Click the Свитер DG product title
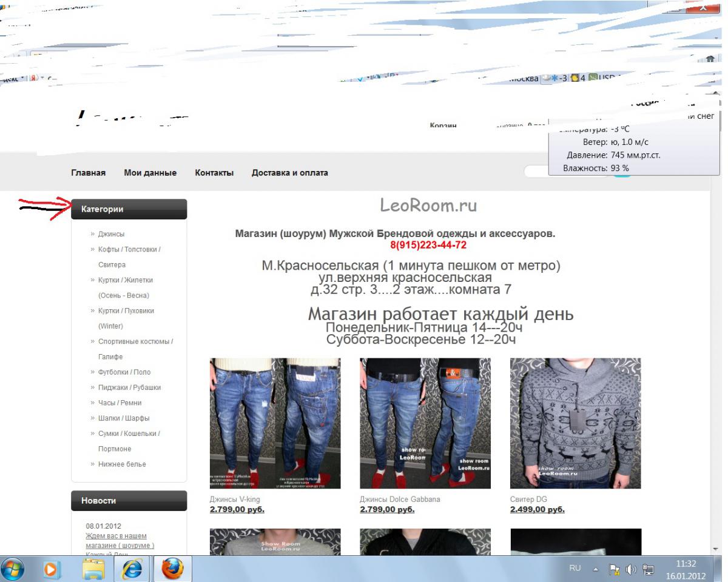 tap(529, 500)
